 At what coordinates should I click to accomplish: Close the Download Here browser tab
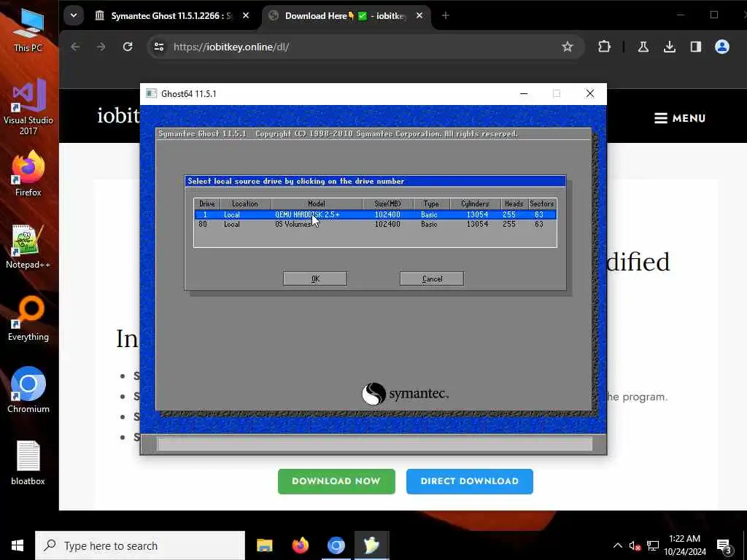[x=419, y=16]
